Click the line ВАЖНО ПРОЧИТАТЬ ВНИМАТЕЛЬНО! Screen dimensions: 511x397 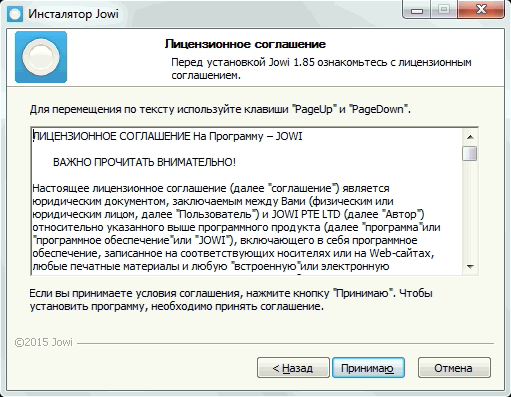click(144, 162)
